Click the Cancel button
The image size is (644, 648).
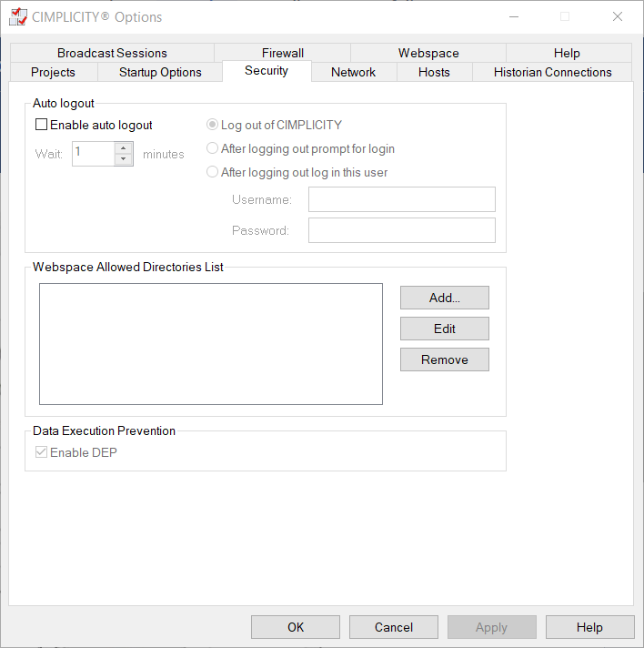pyautogui.click(x=394, y=627)
